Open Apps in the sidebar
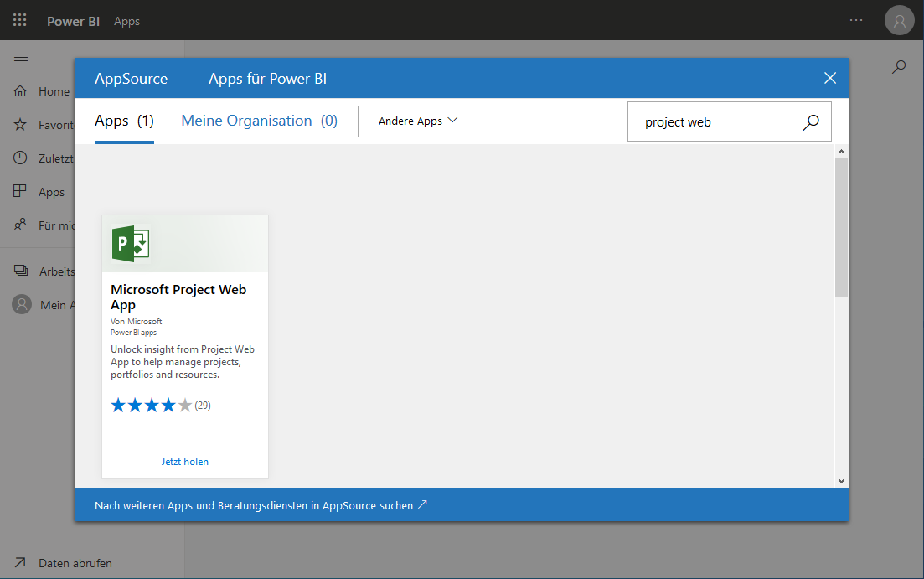This screenshot has width=924, height=579. click(x=51, y=192)
